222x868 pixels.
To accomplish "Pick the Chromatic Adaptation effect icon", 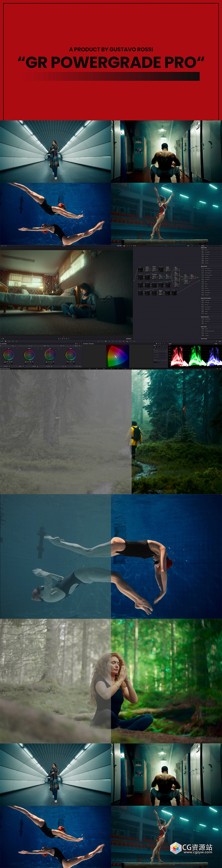I will pos(203,271).
